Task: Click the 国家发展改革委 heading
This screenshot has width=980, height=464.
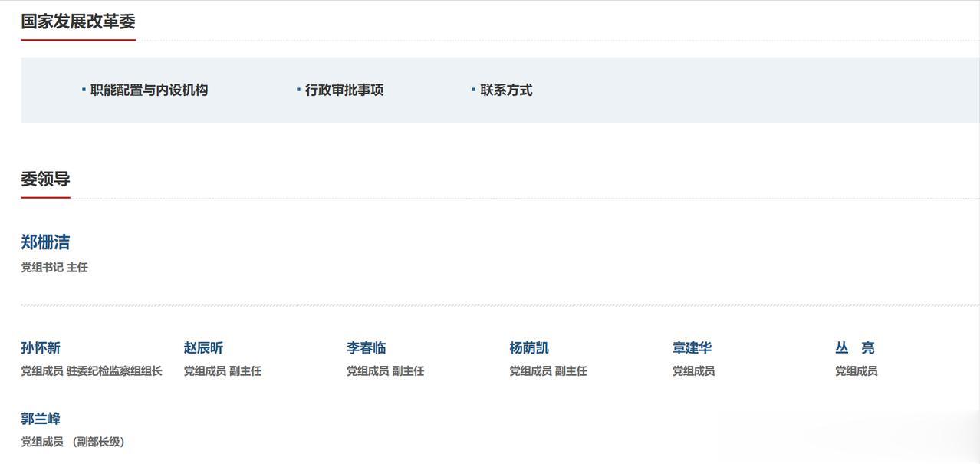Action: pos(78,21)
